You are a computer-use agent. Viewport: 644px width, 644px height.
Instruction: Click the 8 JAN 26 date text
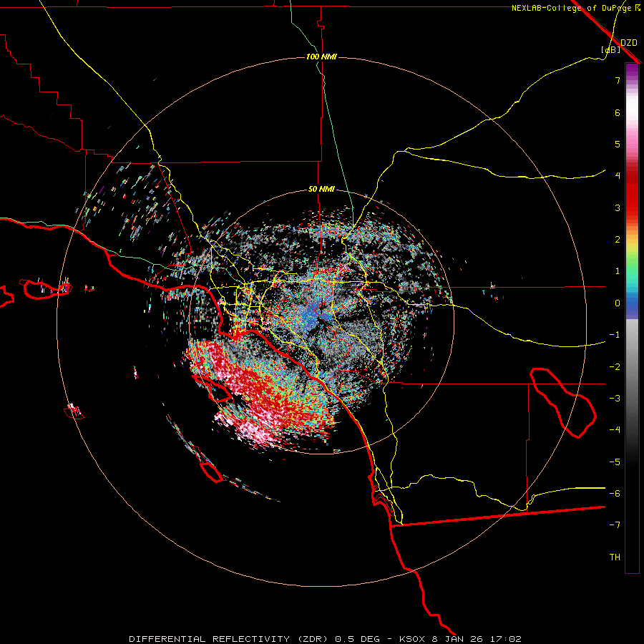[457, 639]
